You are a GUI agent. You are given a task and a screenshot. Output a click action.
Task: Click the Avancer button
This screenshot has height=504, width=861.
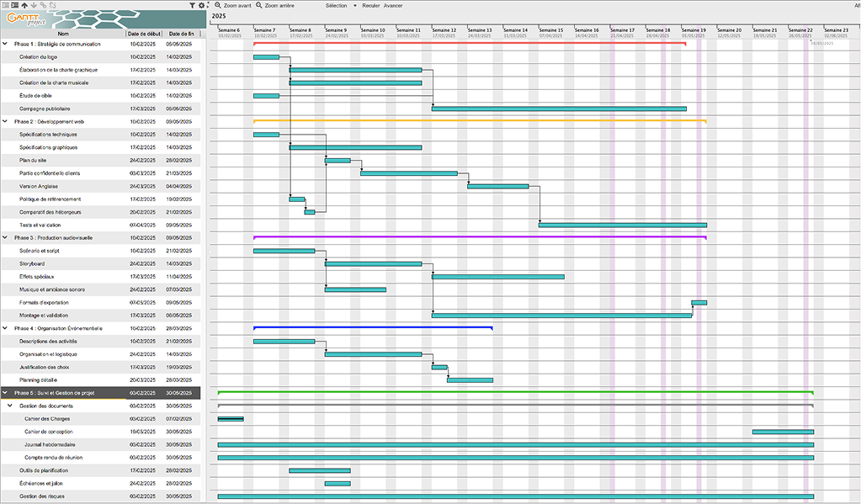tap(393, 5)
